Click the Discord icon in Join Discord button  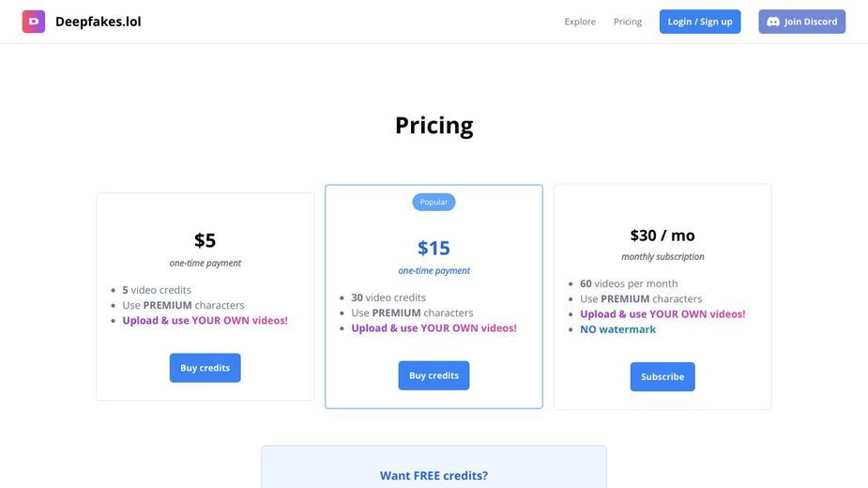click(773, 22)
